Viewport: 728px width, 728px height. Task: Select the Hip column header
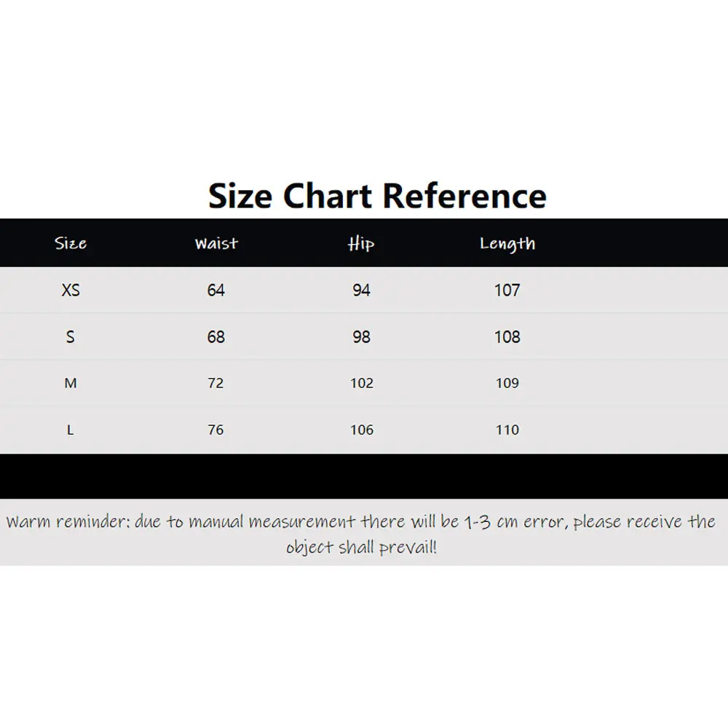pos(361,244)
